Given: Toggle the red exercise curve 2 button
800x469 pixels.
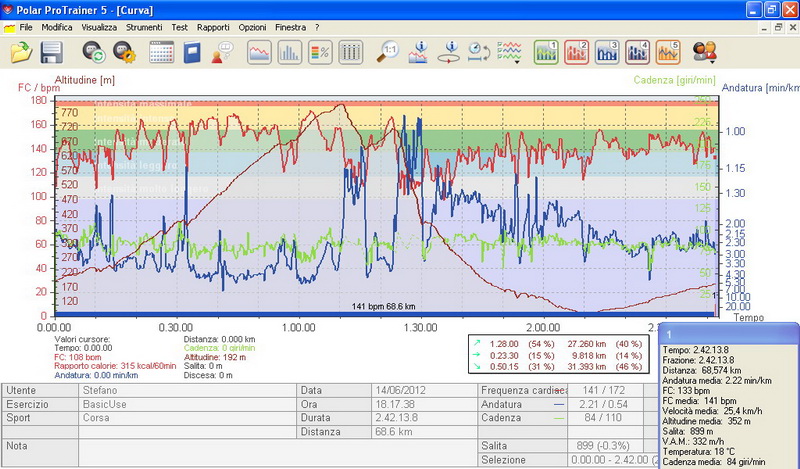Looking at the screenshot, I should (576, 51).
